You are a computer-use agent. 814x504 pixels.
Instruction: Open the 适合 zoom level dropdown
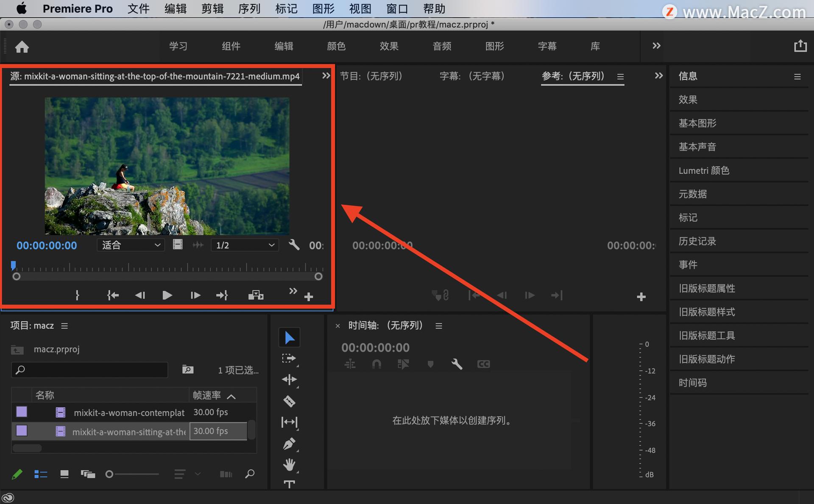(x=131, y=245)
